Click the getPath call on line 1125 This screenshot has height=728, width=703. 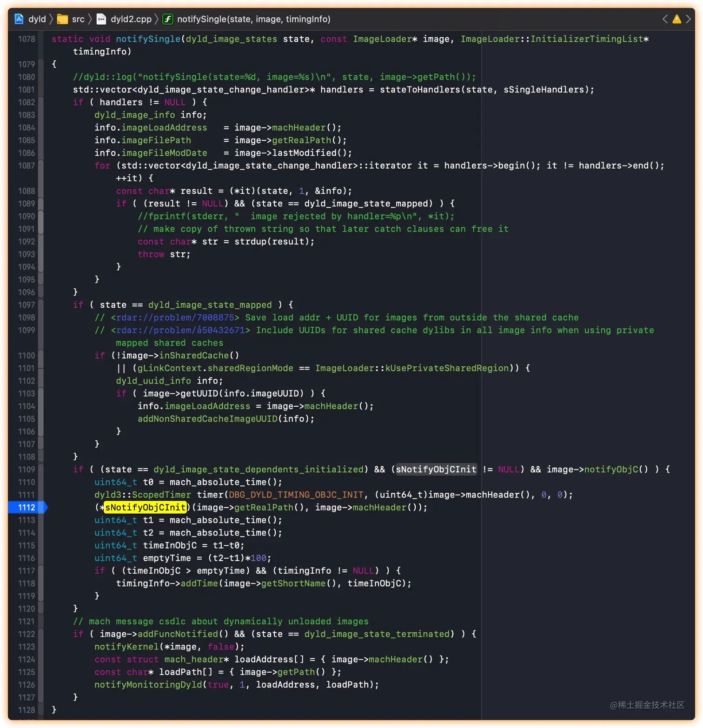pyautogui.click(x=296, y=672)
